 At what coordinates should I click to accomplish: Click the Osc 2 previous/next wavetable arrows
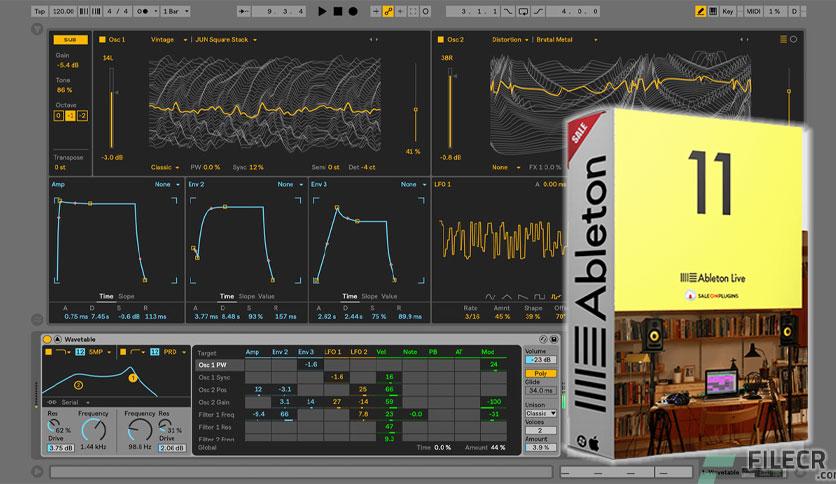(x=744, y=39)
